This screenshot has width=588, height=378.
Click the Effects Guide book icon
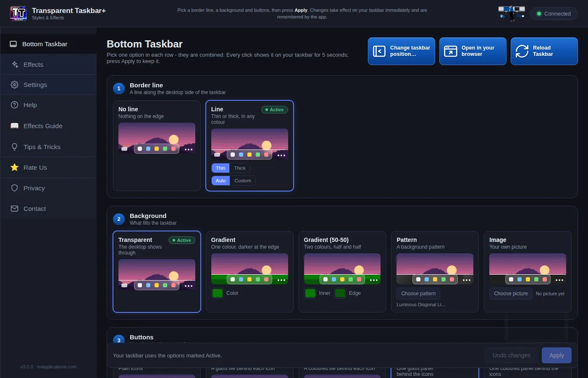click(15, 126)
